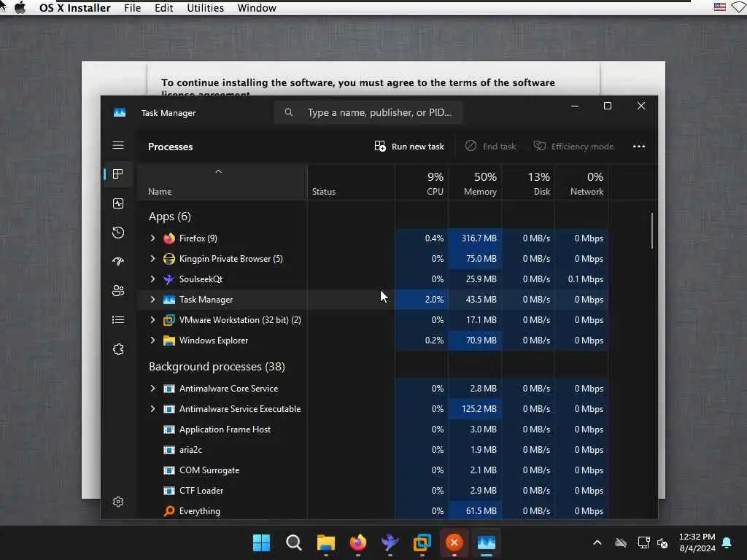Sort by the CPU column header
This screenshot has height=560, width=747.
(421, 183)
